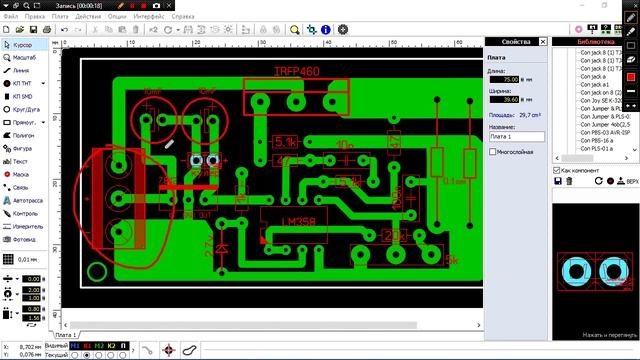This screenshot has height=360, width=640.
Task: Open the SMD pad size preset dropdown arrow
Action: [17, 313]
